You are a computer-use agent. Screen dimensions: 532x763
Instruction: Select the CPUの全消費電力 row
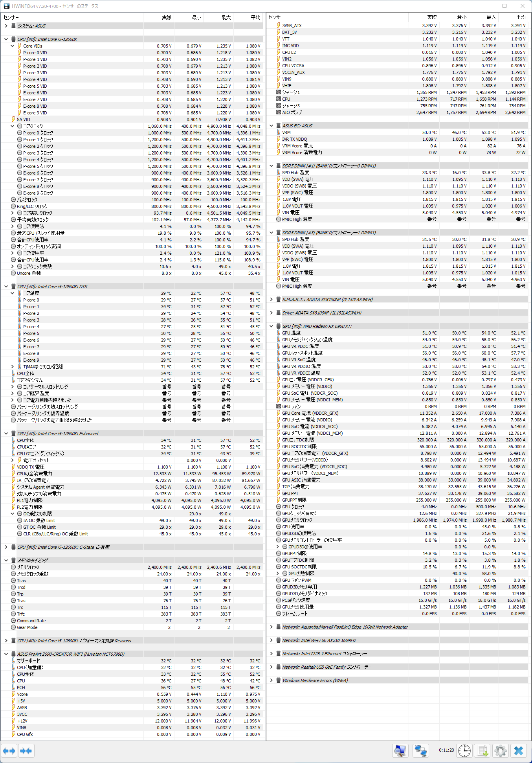tap(132, 474)
